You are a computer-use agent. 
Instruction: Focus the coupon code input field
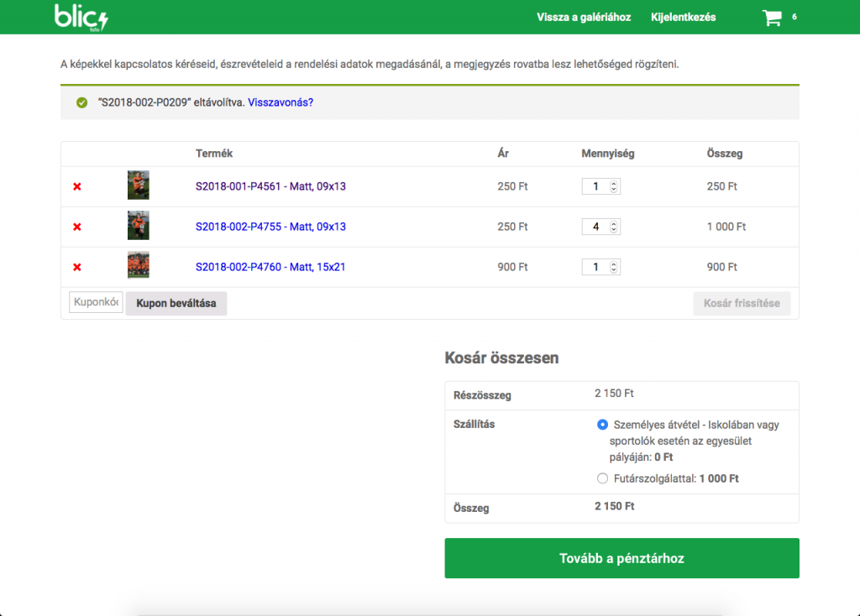coord(96,302)
